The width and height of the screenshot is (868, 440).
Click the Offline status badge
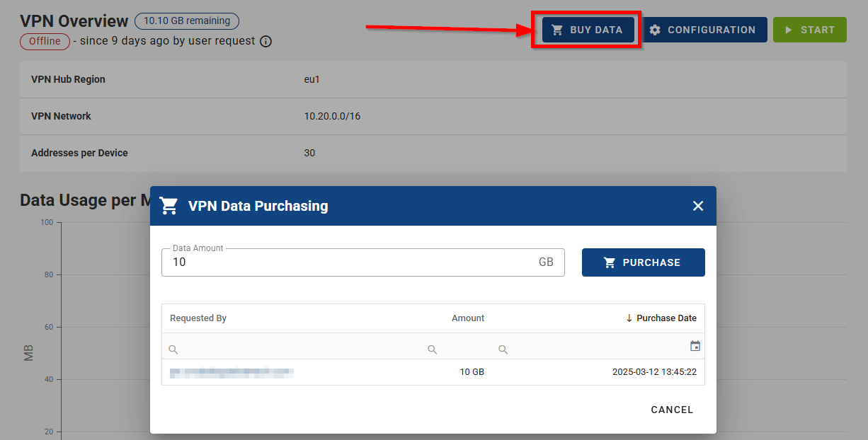pyautogui.click(x=45, y=41)
